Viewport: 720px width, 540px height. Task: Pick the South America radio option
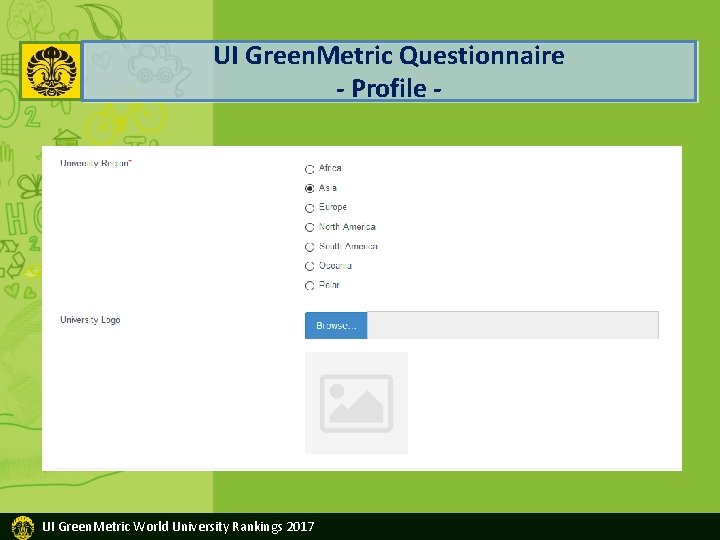tap(309, 247)
